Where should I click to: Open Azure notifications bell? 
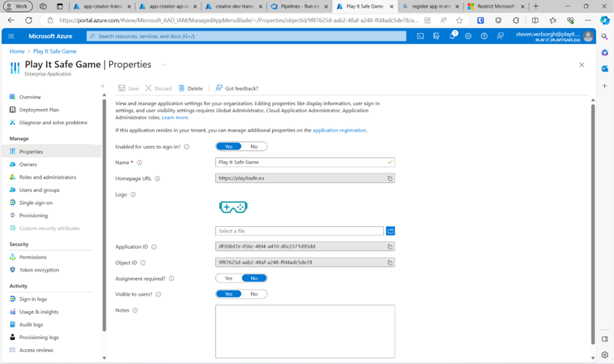tap(452, 37)
